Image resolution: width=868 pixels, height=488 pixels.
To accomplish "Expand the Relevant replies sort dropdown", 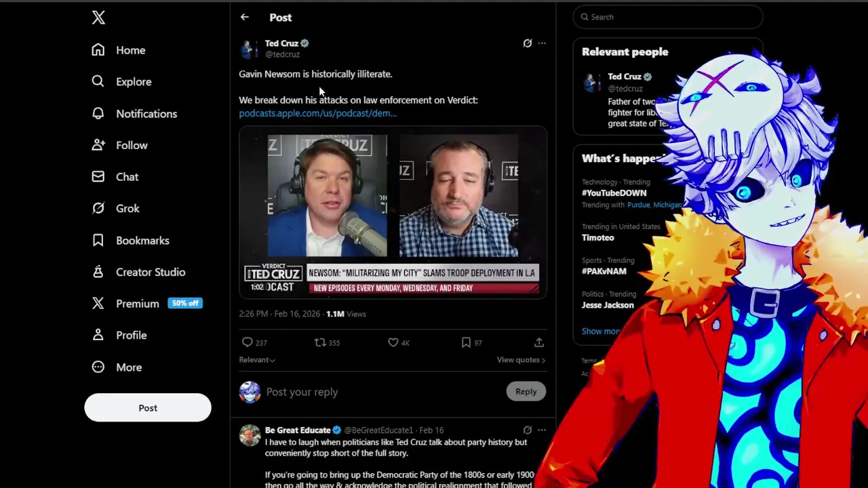I will (257, 360).
